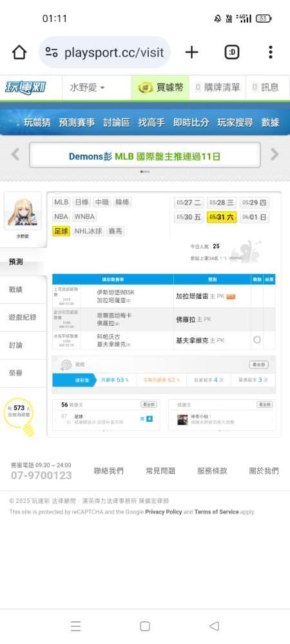
Task: Click the 聯絡我們 footer link
Action: [108, 471]
